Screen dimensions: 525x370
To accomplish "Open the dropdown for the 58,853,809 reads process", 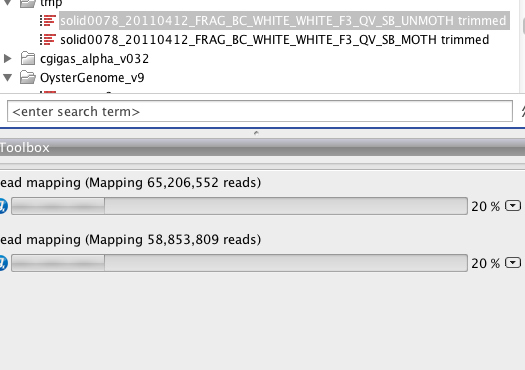I will coord(513,262).
